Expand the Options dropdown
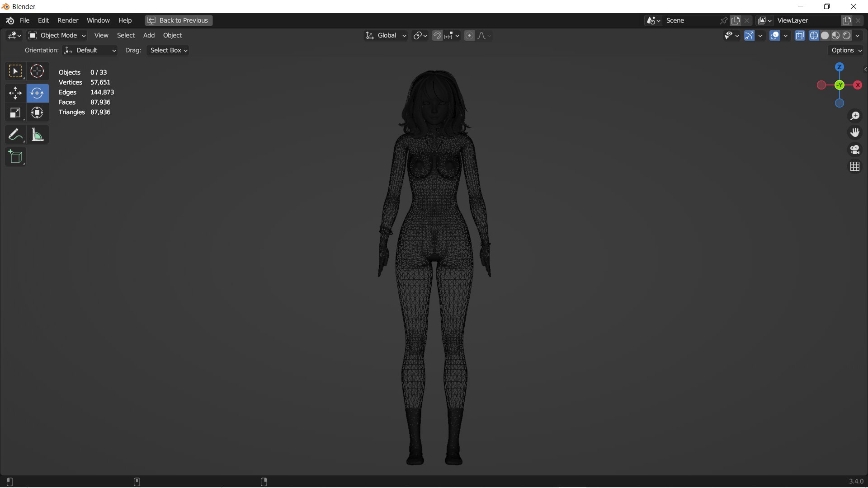 [847, 50]
